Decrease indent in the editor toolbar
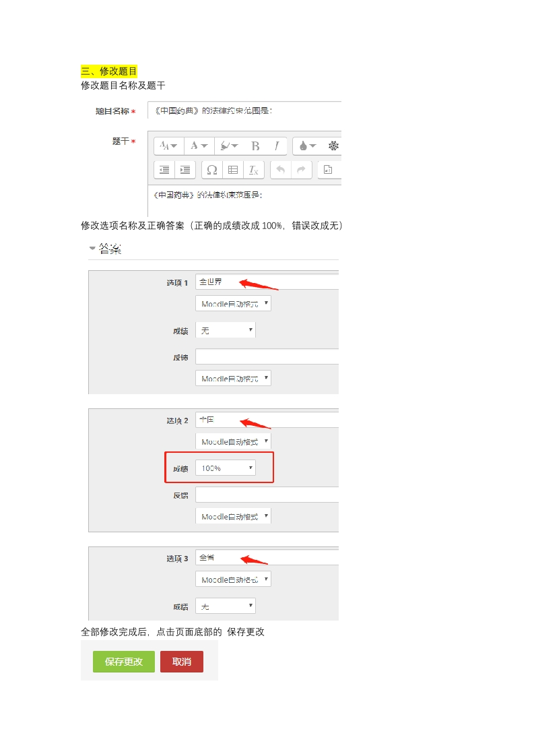Image resolution: width=534 pixels, height=756 pixels. [x=164, y=170]
